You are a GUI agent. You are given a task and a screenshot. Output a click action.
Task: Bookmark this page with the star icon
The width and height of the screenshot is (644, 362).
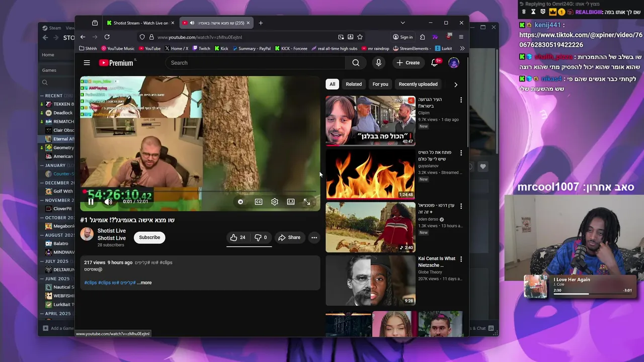pos(360,37)
